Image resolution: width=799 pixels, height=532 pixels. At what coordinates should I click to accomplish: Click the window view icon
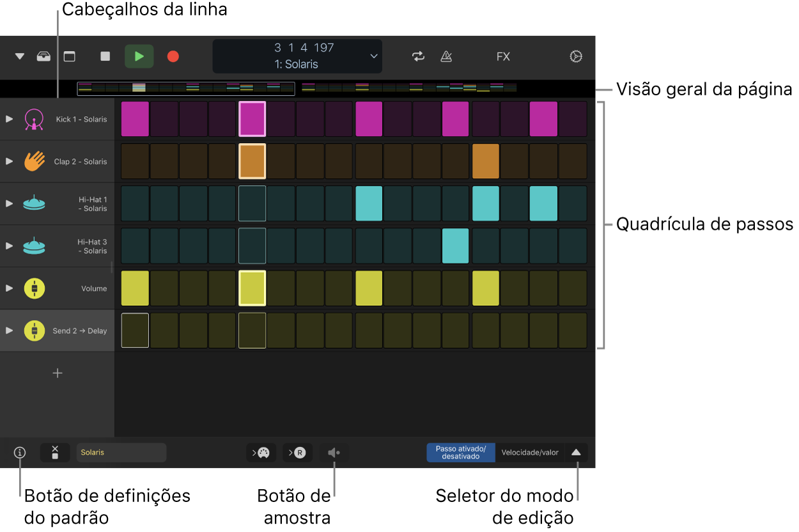point(70,56)
